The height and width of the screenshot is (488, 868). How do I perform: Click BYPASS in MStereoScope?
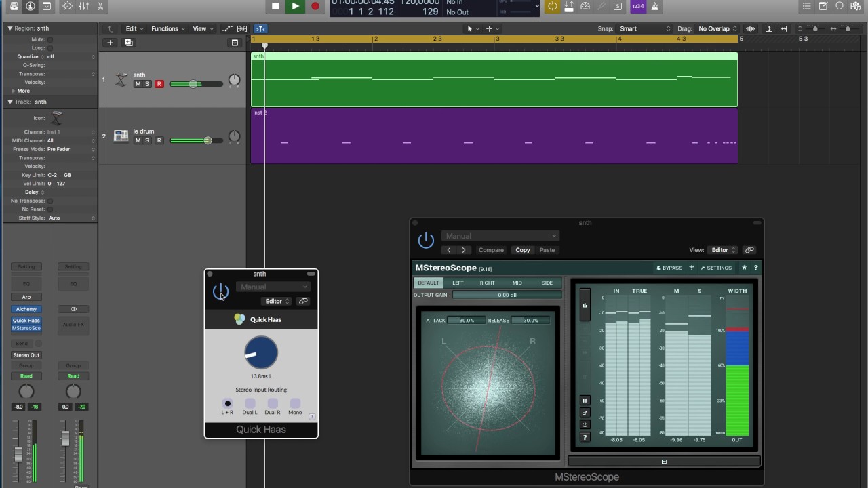(669, 268)
